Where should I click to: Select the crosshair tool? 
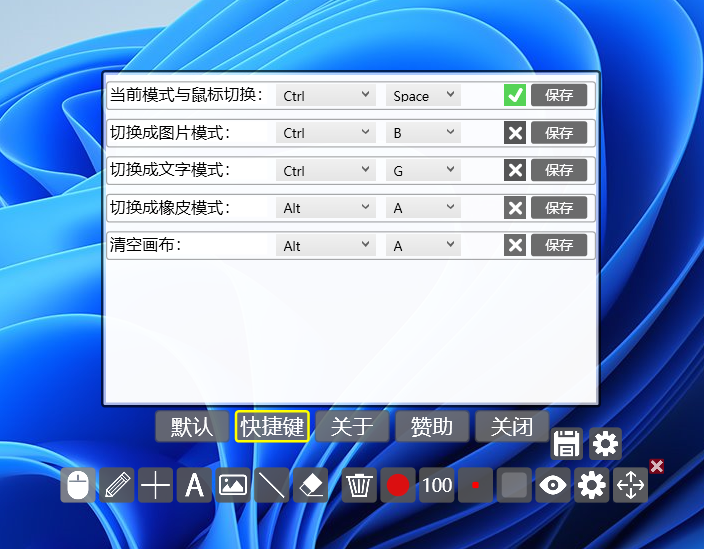155,485
